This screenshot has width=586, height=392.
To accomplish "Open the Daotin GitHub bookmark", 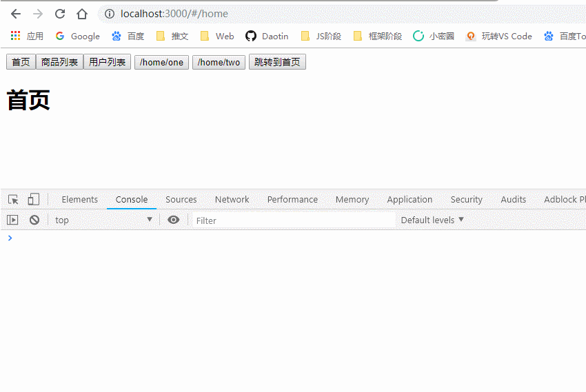I will click(x=267, y=37).
